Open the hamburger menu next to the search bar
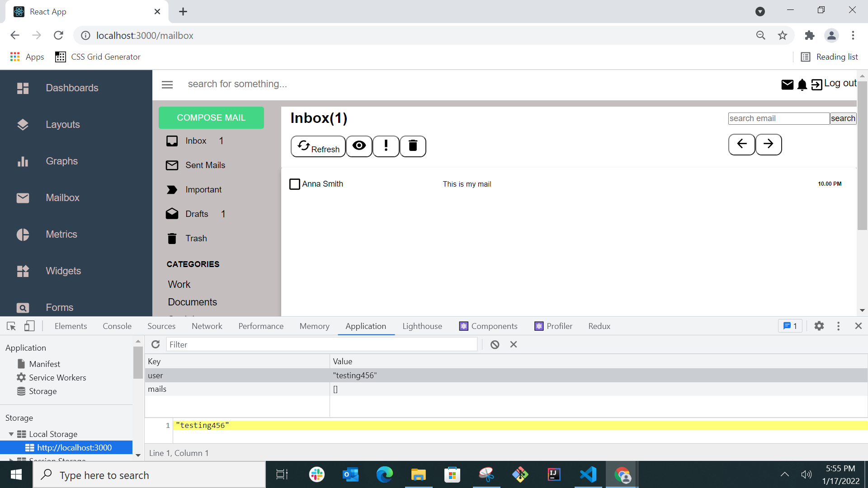Image resolution: width=868 pixels, height=488 pixels. pyautogui.click(x=167, y=84)
